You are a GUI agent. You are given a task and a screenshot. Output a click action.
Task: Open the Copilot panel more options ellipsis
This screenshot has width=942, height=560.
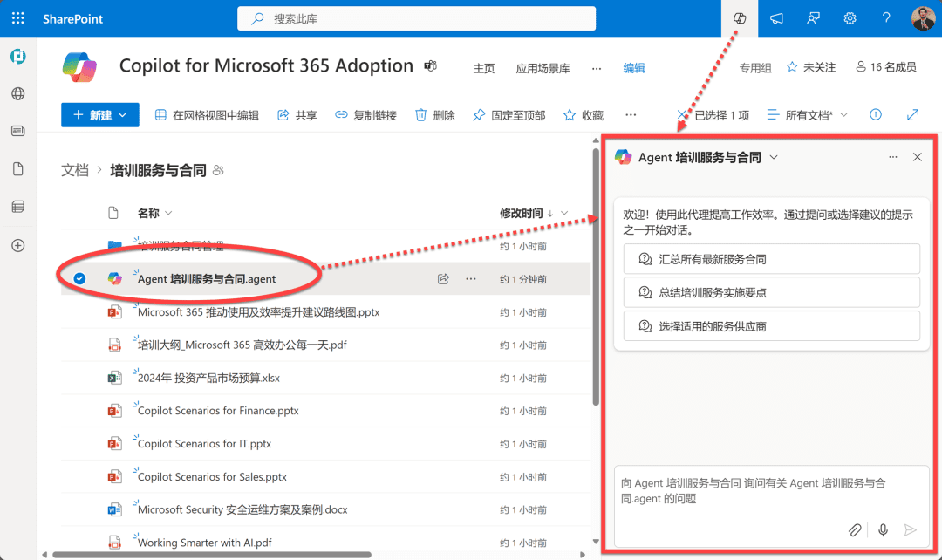tap(893, 157)
